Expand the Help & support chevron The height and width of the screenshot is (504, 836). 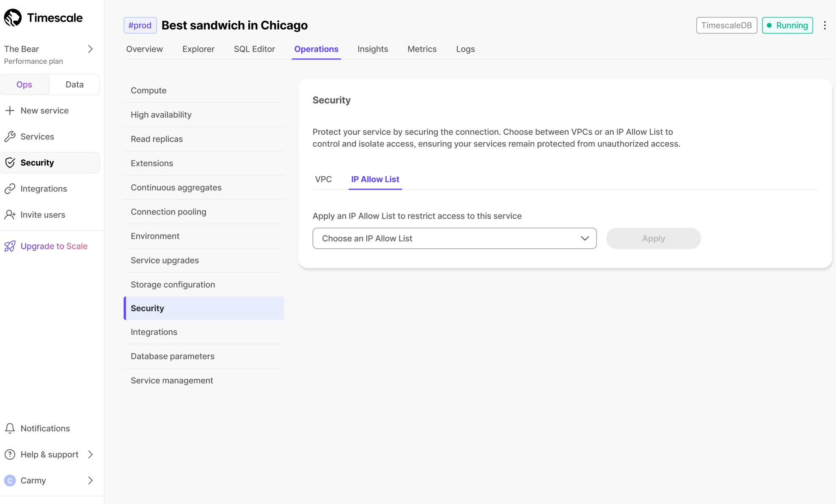pos(90,455)
